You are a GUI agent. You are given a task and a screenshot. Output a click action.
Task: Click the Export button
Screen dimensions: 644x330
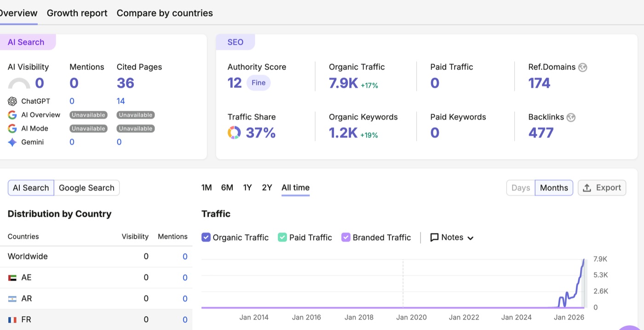tap(602, 188)
